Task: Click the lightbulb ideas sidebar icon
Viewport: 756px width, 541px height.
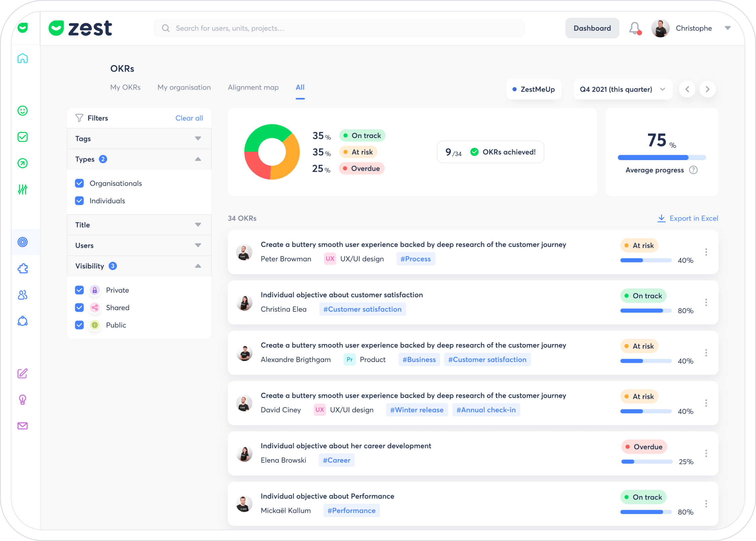Action: click(x=22, y=399)
